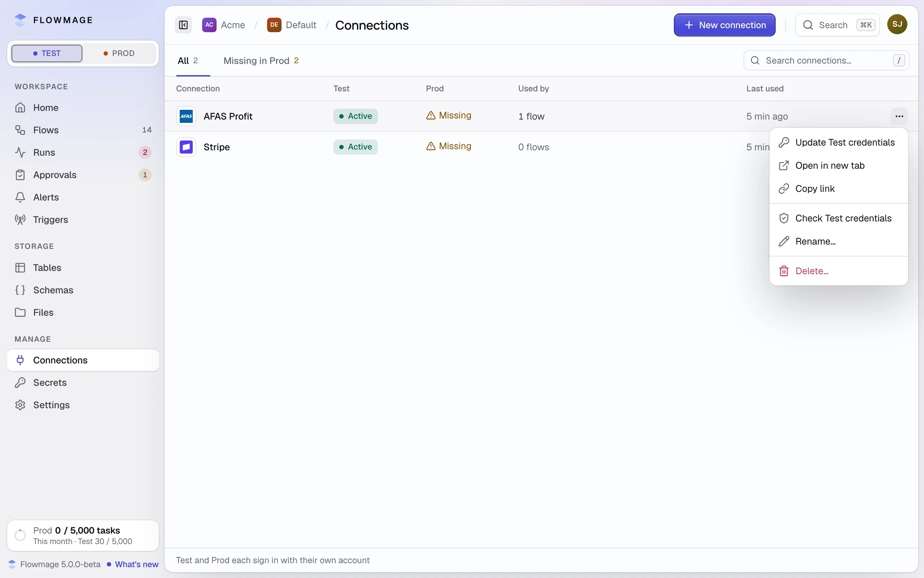This screenshot has width=924, height=578.
Task: Open the Prod tasks usage card
Action: coord(83,536)
